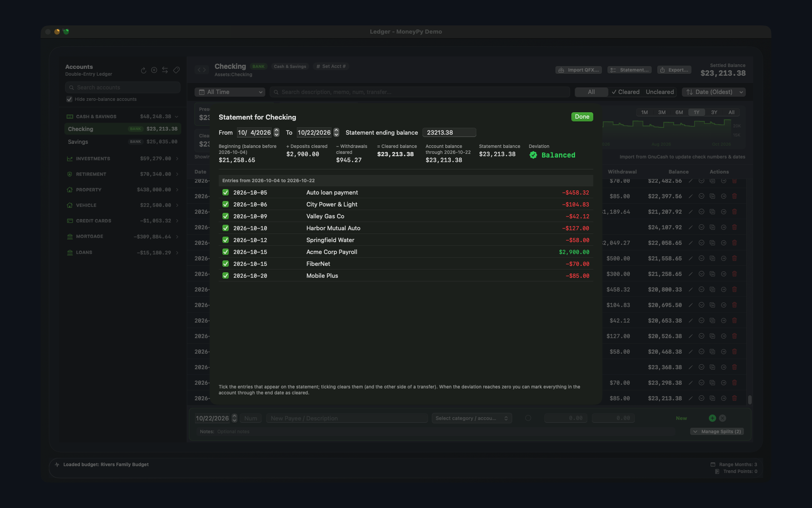
Task: Filter transactions to Cleared
Action: [626, 92]
